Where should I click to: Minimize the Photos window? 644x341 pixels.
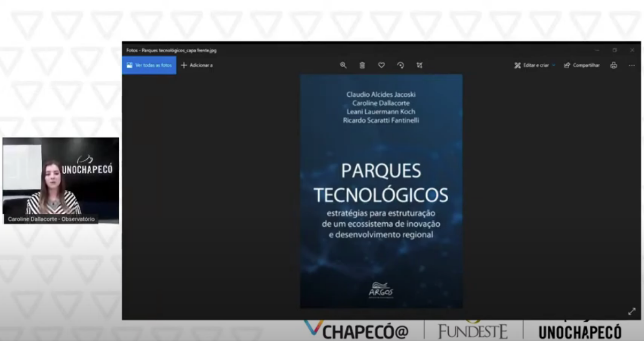pyautogui.click(x=597, y=50)
